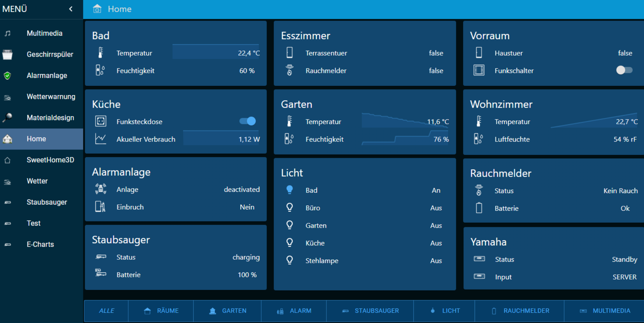644x323 pixels.
Task: Click Akueller Verbrauch chart icon
Action: point(101,139)
